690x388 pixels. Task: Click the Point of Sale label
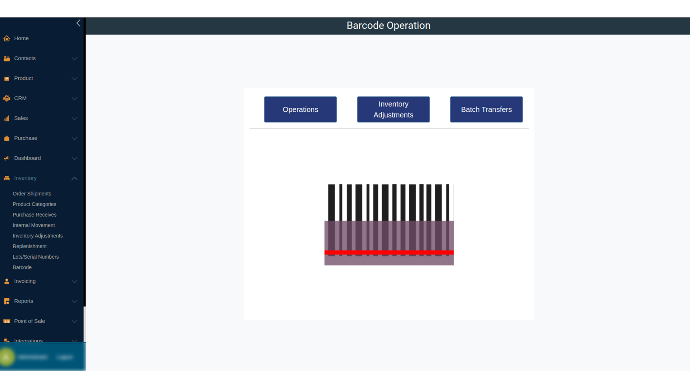pyautogui.click(x=29, y=321)
